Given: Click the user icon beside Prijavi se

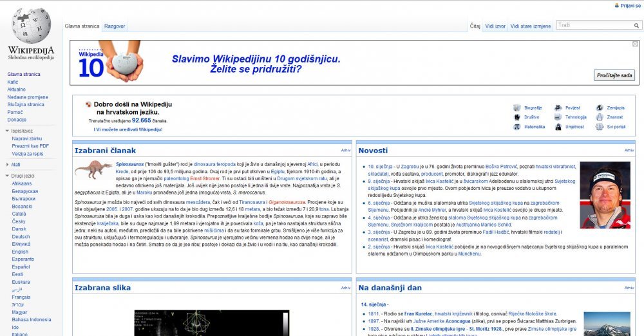Looking at the screenshot, I should tap(616, 5).
